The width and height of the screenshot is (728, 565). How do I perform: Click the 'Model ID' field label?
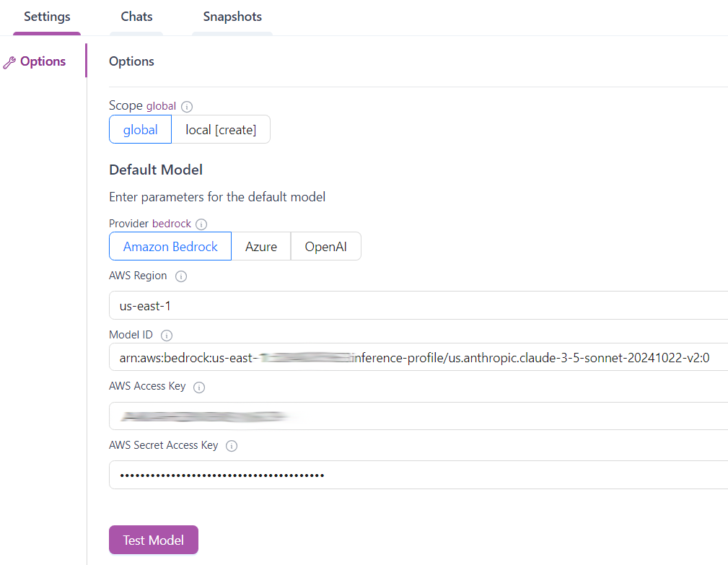(x=131, y=335)
